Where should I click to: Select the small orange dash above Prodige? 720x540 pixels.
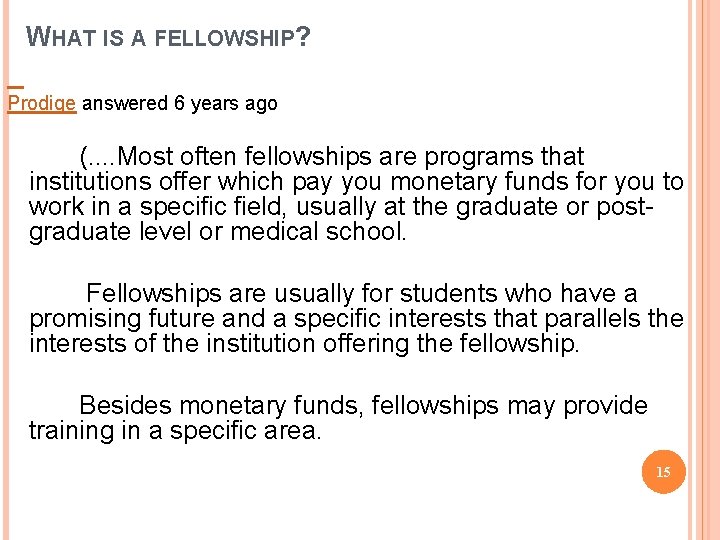pos(16,87)
